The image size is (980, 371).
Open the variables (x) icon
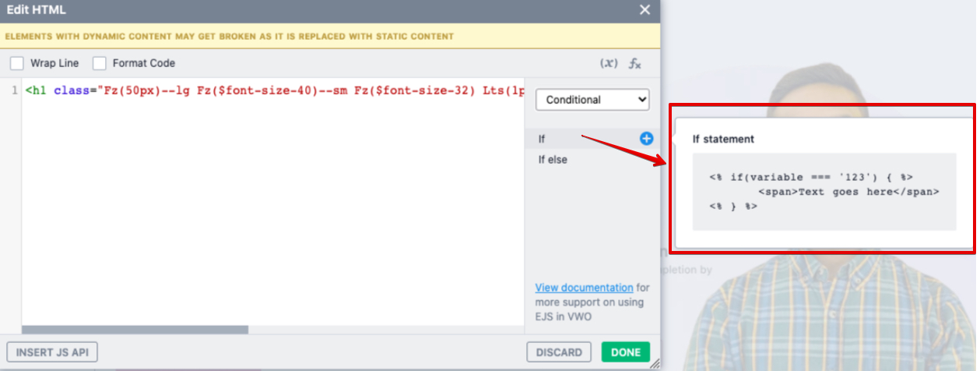(x=609, y=63)
